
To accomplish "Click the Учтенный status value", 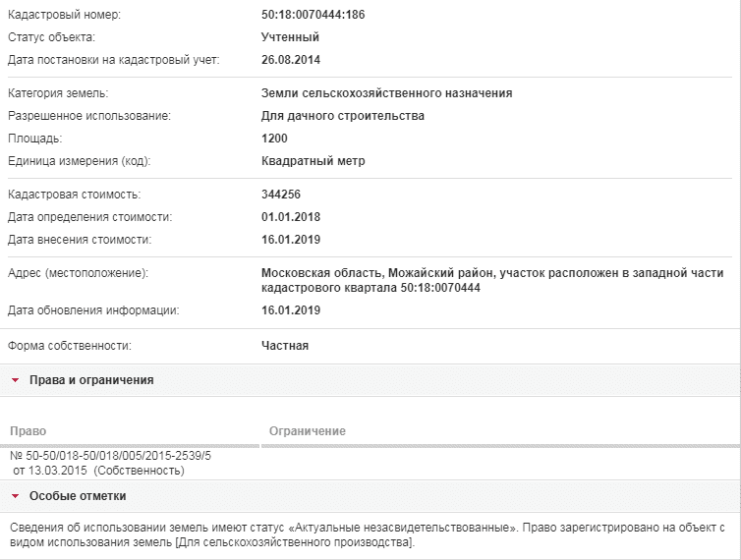I will pos(290,37).
